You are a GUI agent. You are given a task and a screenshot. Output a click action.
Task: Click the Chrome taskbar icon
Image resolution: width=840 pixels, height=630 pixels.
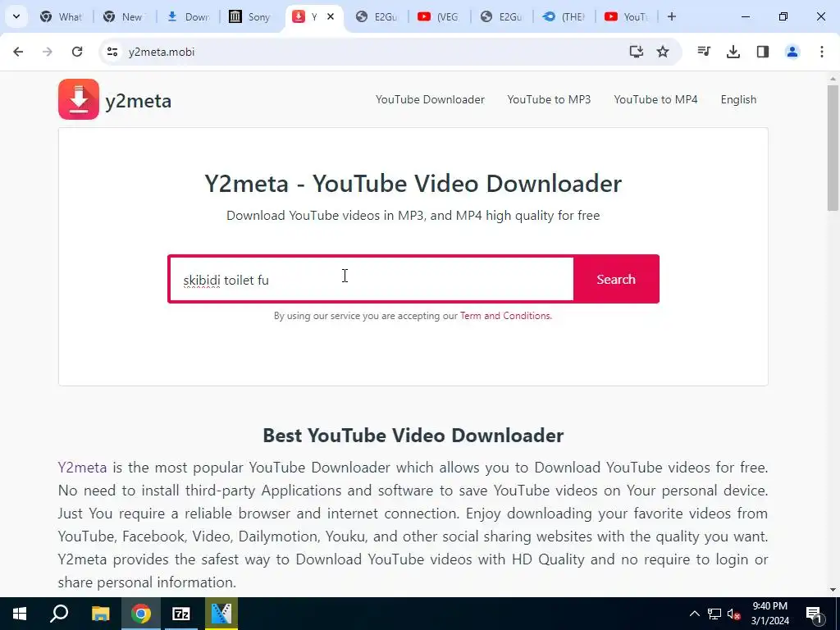(141, 614)
